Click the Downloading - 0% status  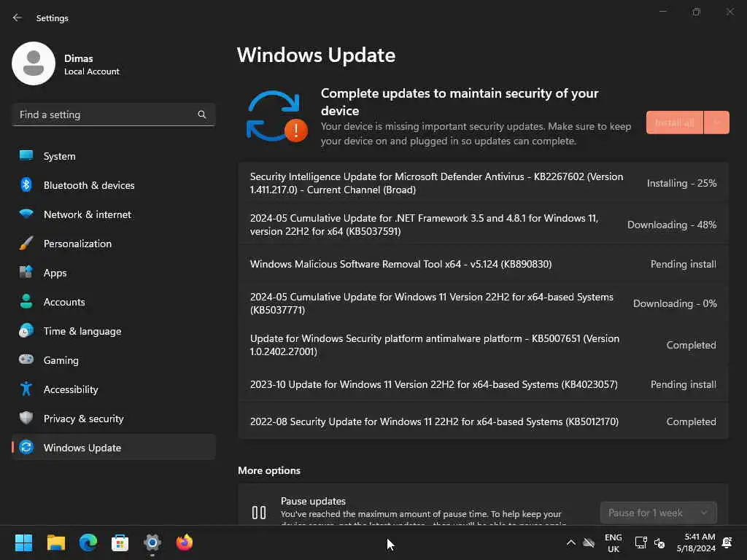coord(675,303)
